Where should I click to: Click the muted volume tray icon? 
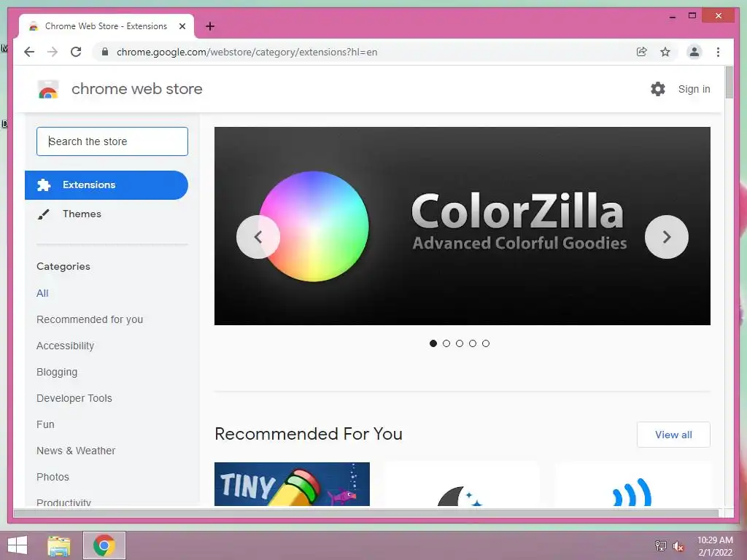pos(678,546)
